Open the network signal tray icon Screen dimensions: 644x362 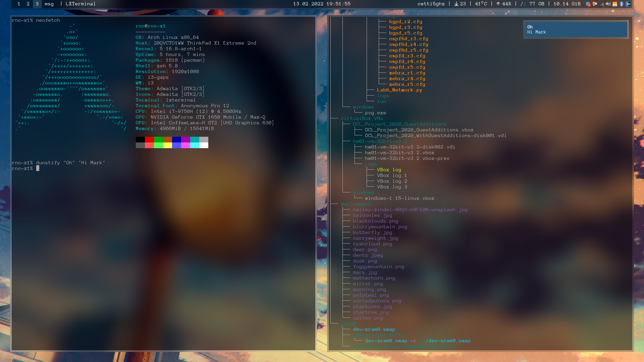click(601, 4)
